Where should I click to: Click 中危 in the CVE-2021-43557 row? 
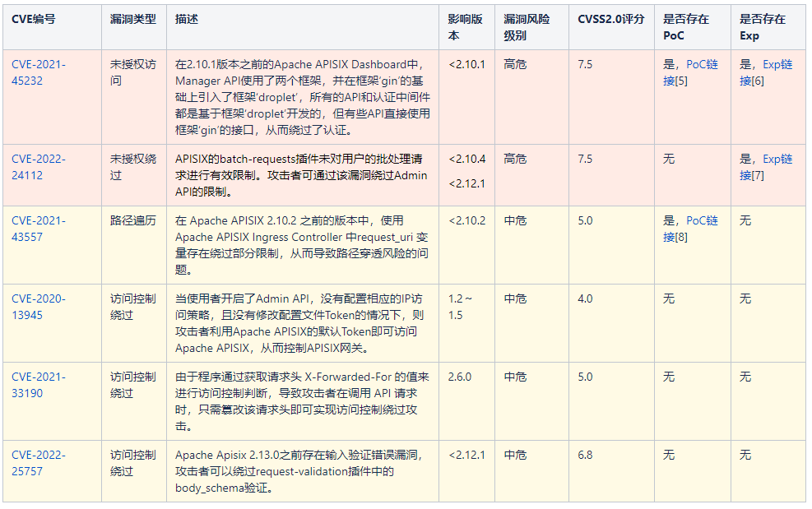pos(515,221)
